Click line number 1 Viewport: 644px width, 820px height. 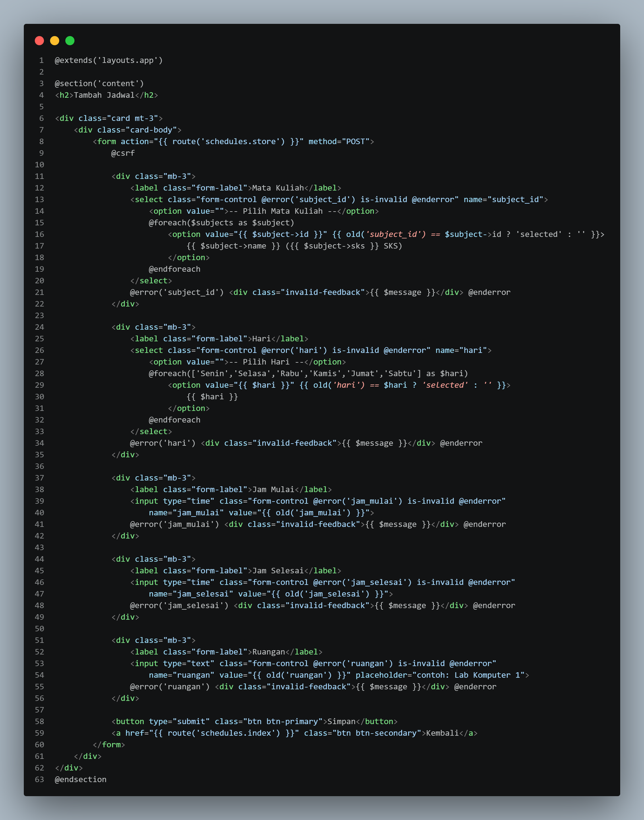[x=41, y=60]
